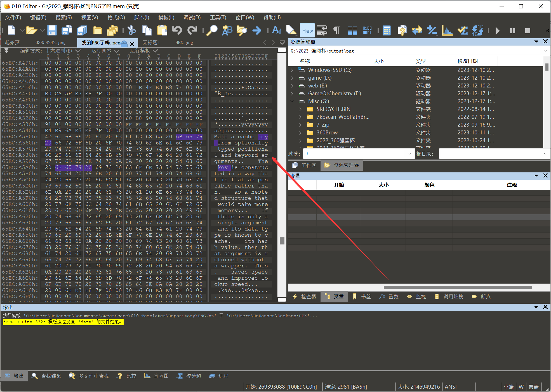The image size is (551, 392).
Task: Expand the $RECYCLE.BIN folder node
Action: pyautogui.click(x=301, y=109)
